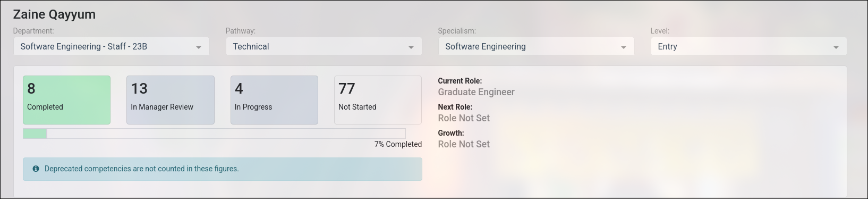Click the 7% Completed label
Screen dimensions: 868x199
click(x=398, y=144)
